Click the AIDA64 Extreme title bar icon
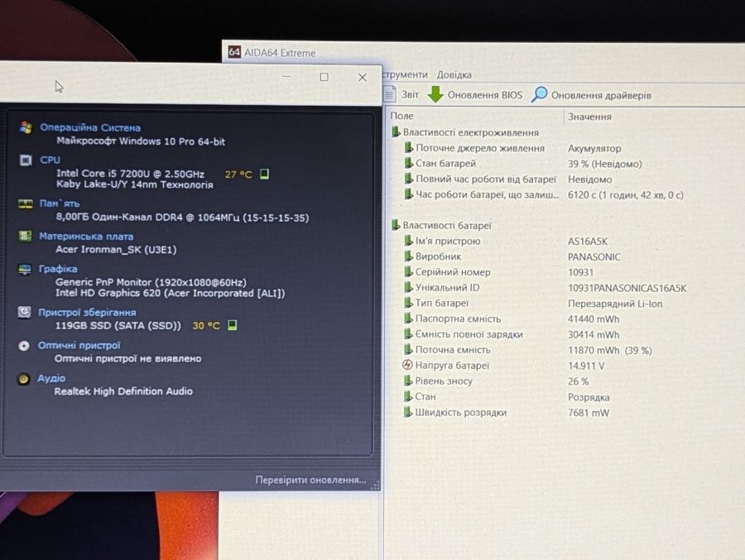The image size is (745, 560). (x=234, y=52)
